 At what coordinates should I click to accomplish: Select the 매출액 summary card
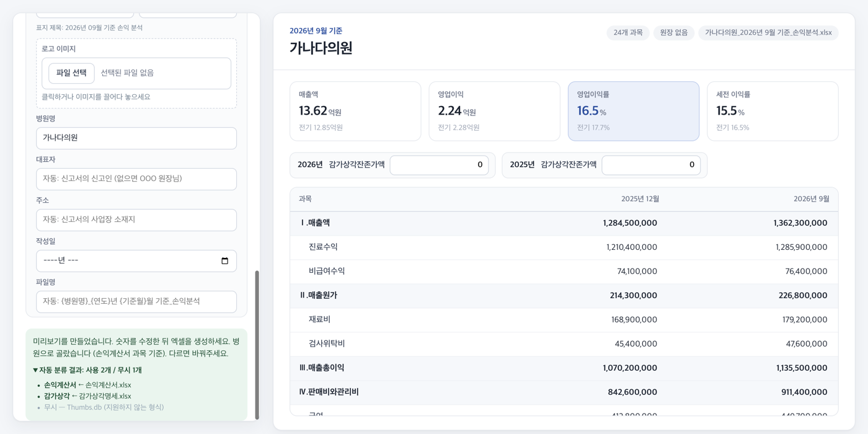click(x=355, y=111)
